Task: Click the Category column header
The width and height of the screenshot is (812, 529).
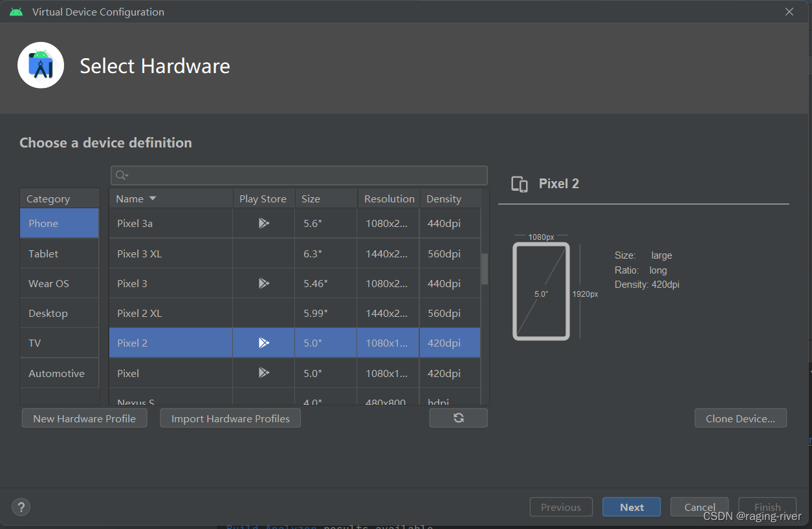Action: point(60,199)
